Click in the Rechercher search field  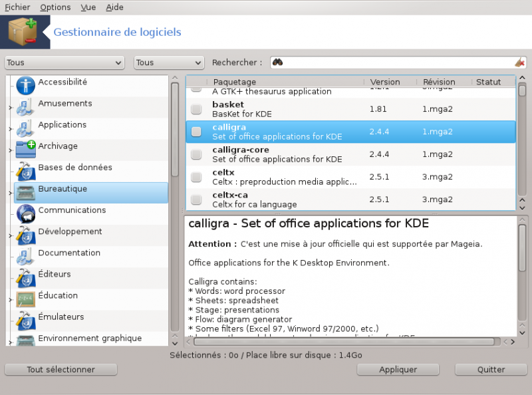(398, 63)
